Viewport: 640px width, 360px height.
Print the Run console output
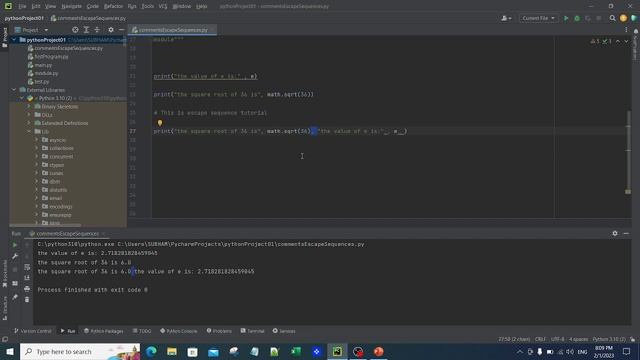click(27, 289)
